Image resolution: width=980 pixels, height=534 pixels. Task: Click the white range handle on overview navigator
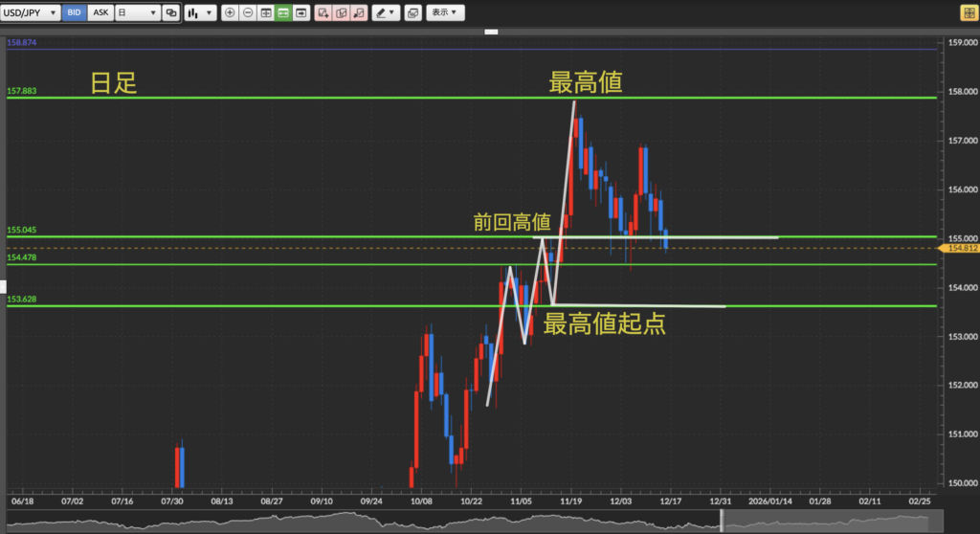723,520
